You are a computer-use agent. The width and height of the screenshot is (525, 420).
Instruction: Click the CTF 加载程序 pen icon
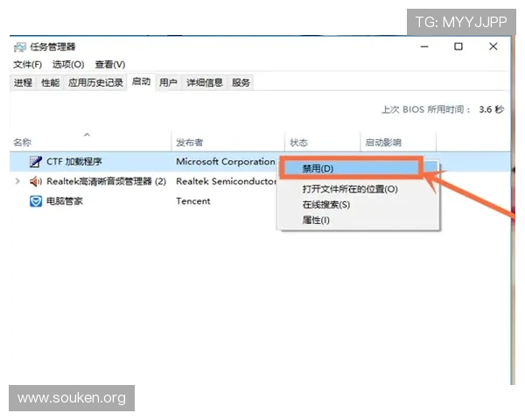[x=36, y=162]
